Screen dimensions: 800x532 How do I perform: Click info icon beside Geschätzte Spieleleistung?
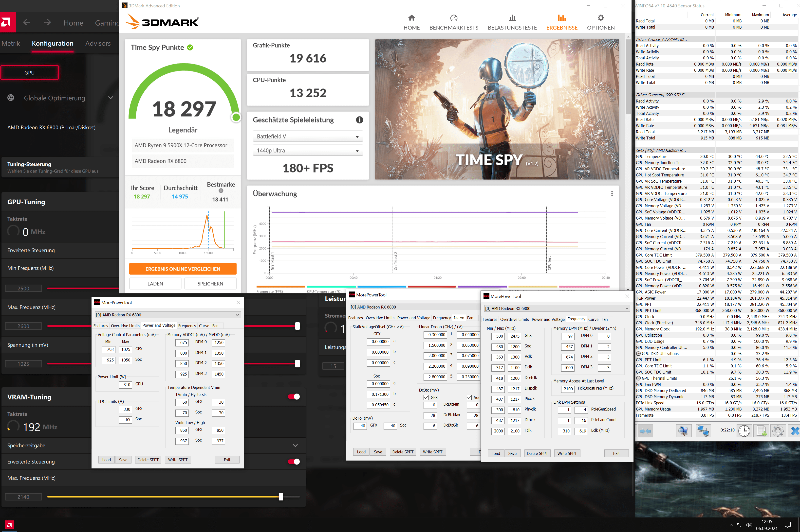(x=359, y=120)
